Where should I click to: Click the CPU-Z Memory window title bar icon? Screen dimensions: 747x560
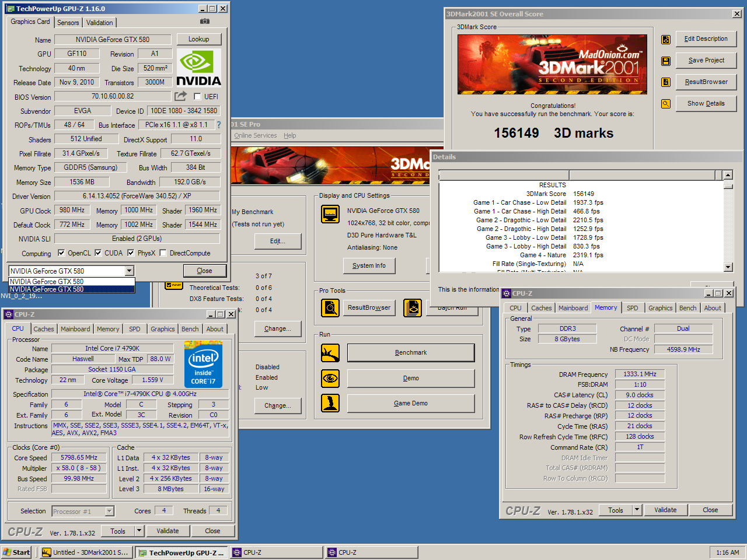tap(507, 293)
